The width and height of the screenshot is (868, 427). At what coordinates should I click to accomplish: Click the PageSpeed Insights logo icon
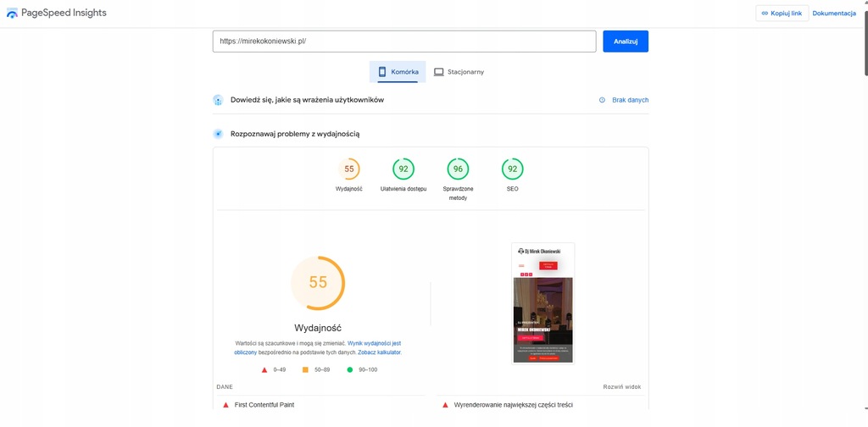coord(12,13)
